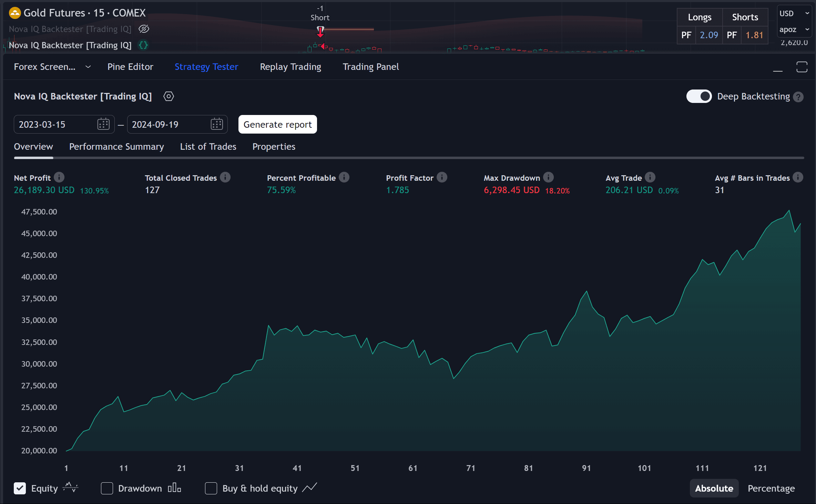816x504 pixels.
Task: Uncheck the Equity checkbox
Action: click(20, 488)
